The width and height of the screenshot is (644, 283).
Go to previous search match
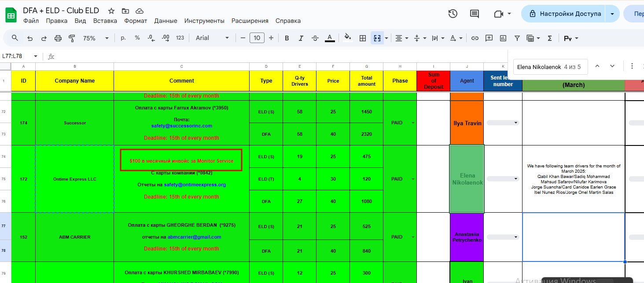coord(597,66)
